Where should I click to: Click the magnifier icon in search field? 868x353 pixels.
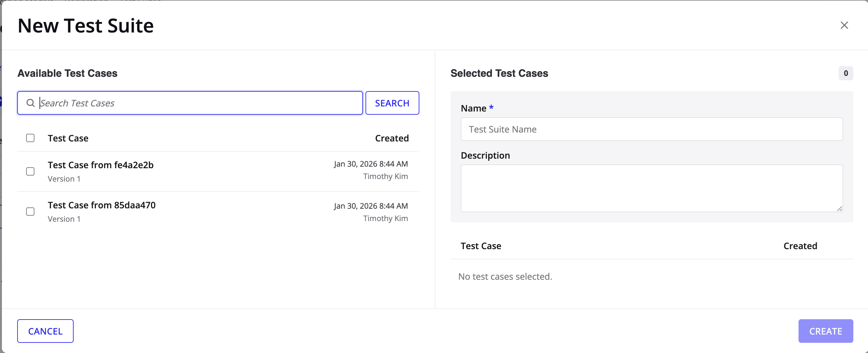pos(30,103)
